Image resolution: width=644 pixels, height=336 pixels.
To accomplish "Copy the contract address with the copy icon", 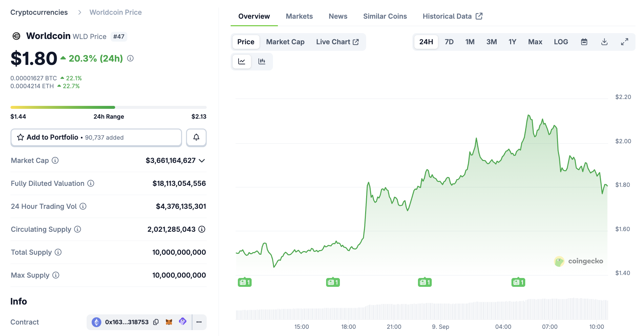I will [155, 322].
